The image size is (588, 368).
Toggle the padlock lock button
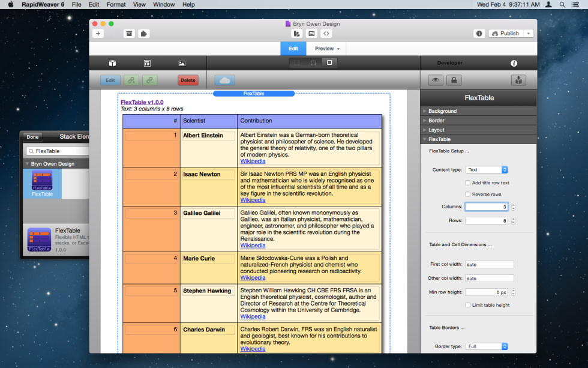(454, 80)
